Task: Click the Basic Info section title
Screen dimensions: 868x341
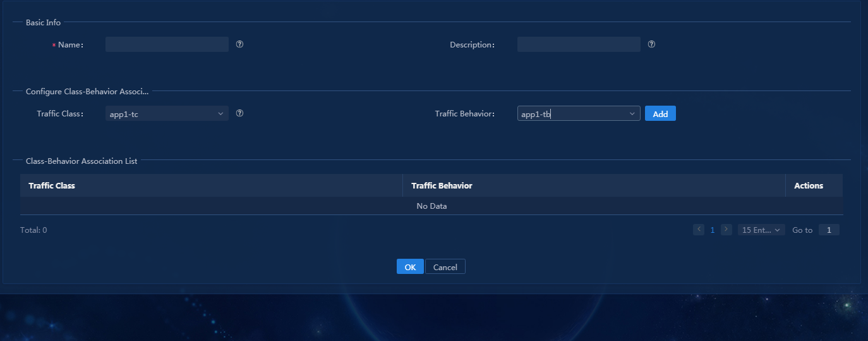Action: click(x=43, y=22)
